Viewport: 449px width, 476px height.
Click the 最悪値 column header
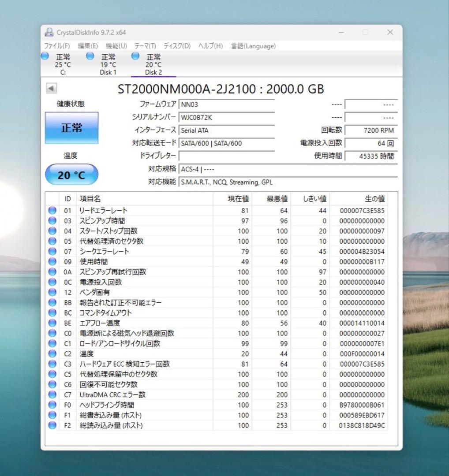271,198
